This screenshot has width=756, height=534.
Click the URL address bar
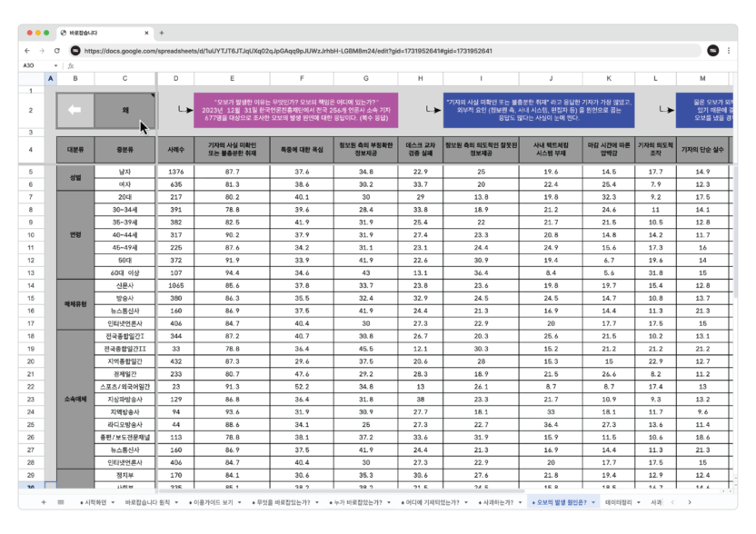(x=363, y=51)
